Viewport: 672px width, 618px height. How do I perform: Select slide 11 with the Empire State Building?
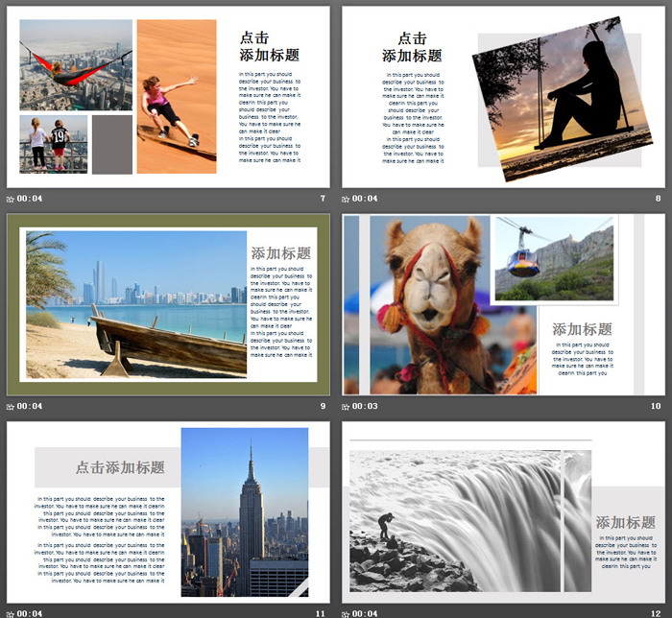[x=168, y=511]
